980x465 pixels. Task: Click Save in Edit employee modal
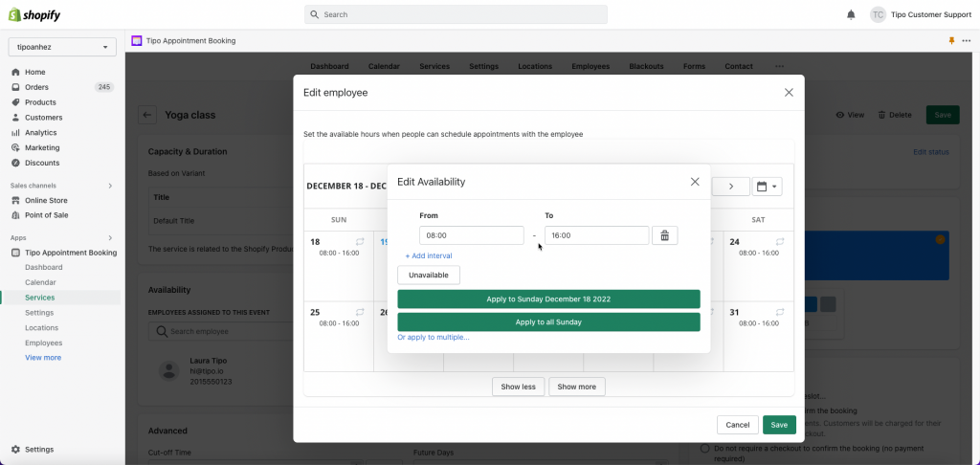[x=779, y=425]
